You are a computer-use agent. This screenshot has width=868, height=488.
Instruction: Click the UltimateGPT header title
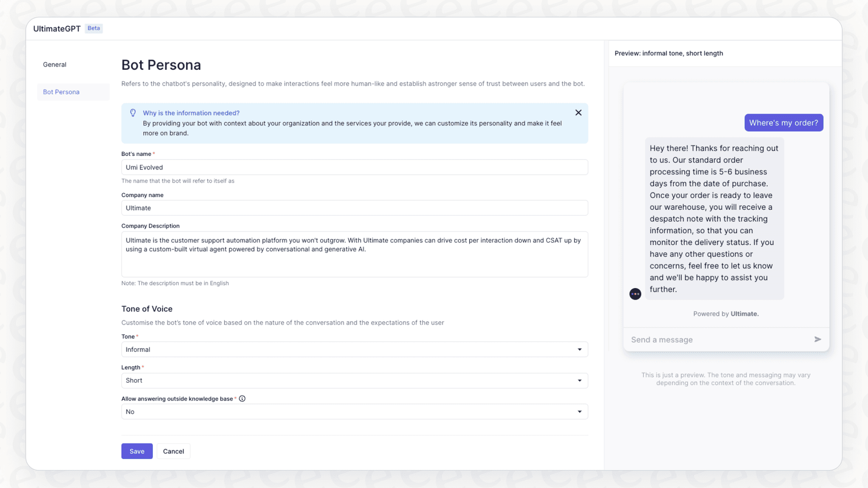pos(56,28)
